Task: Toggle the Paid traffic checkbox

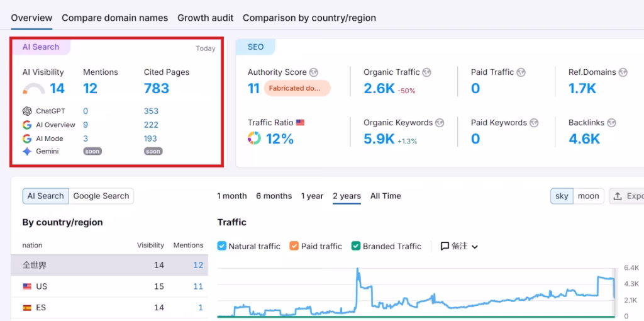Action: [294, 246]
